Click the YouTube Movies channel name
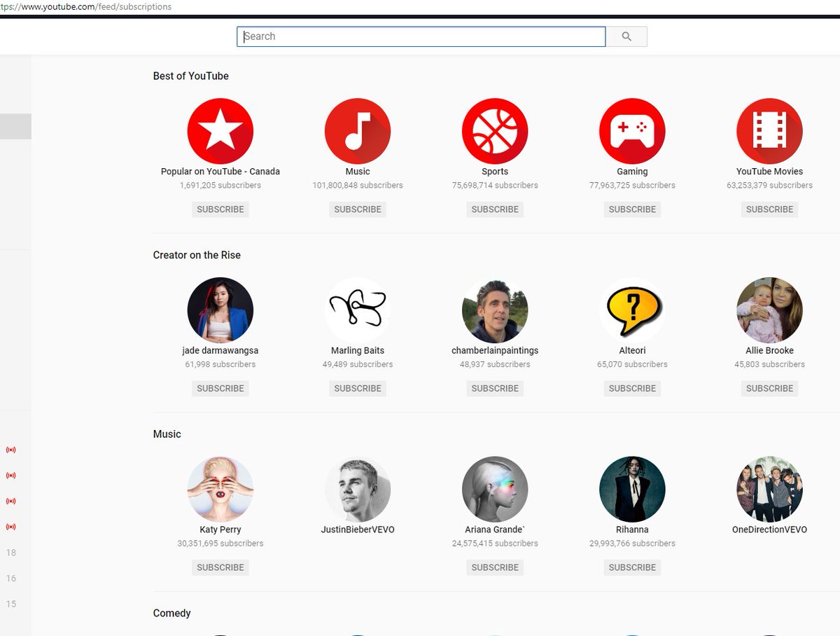 coord(769,172)
